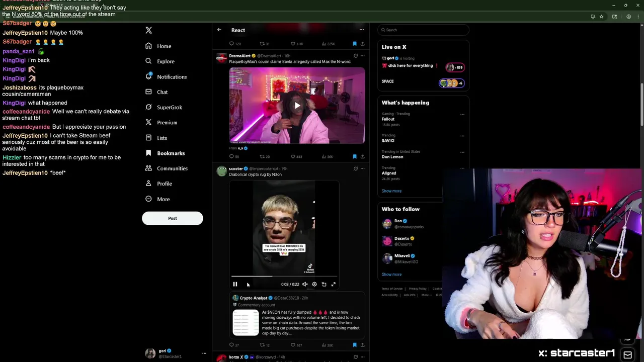The width and height of the screenshot is (644, 362).
Task: Share the DramaAlert post
Action: [362, 156]
